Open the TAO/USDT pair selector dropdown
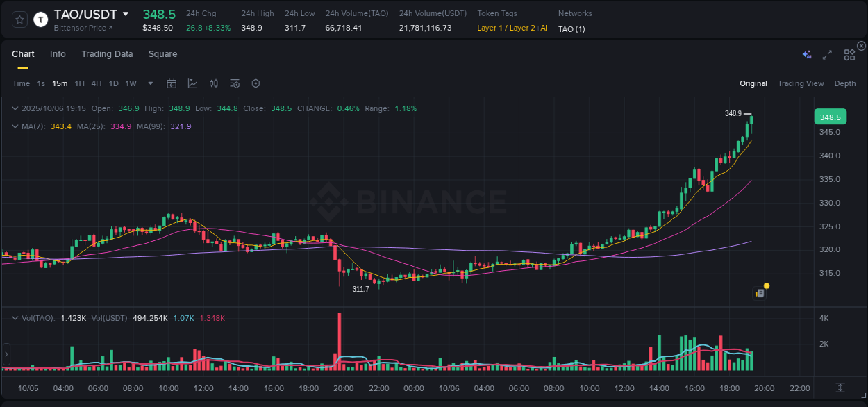Screen dimensions: 868x407 126,13
